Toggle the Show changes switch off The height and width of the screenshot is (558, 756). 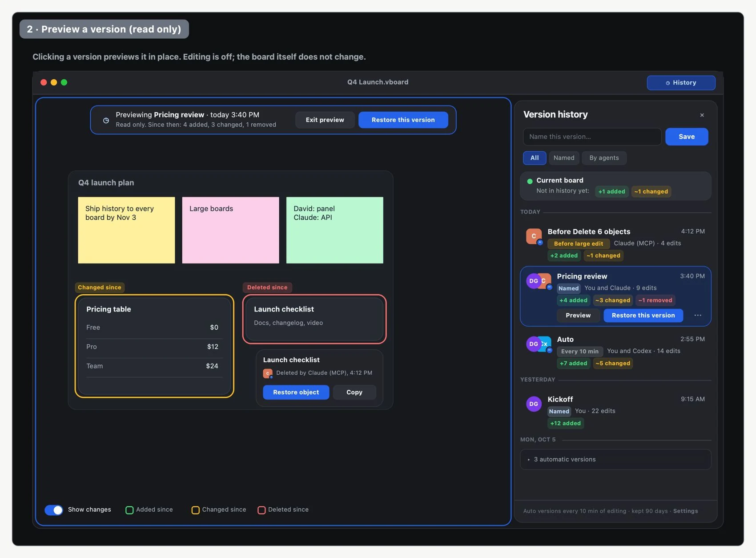[54, 510]
